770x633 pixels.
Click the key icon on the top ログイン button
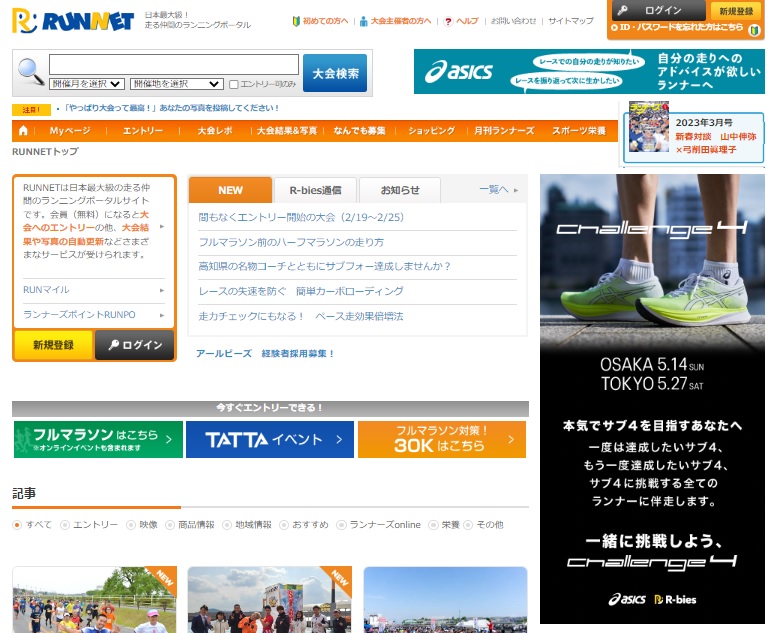pyautogui.click(x=623, y=10)
